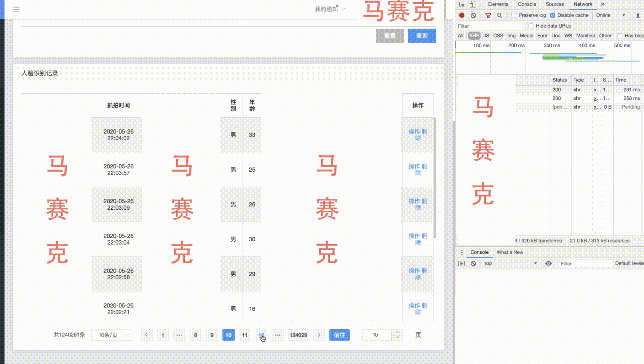Expand the top context dropdown
The width and height of the screenshot is (644, 364).
pyautogui.click(x=510, y=263)
